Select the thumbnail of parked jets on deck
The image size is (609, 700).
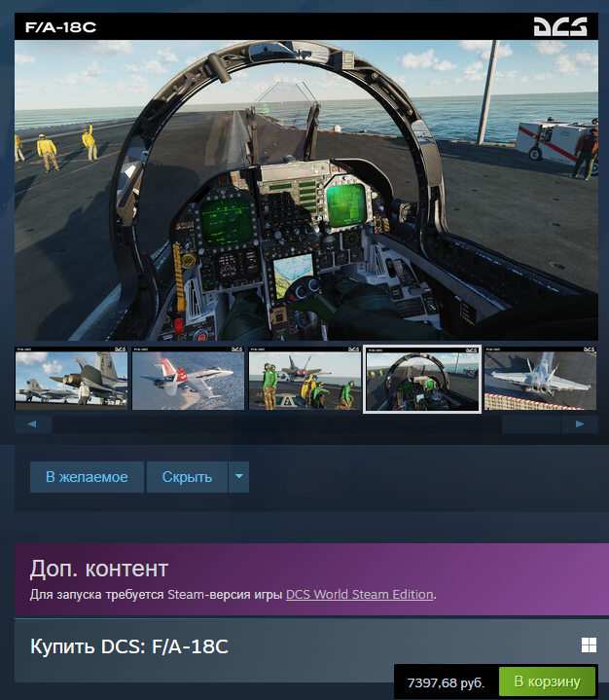pos(71,379)
